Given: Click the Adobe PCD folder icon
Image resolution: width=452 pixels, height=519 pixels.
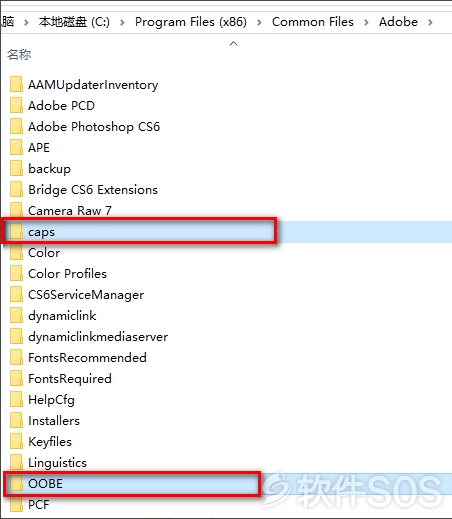Looking at the screenshot, I should (x=16, y=106).
